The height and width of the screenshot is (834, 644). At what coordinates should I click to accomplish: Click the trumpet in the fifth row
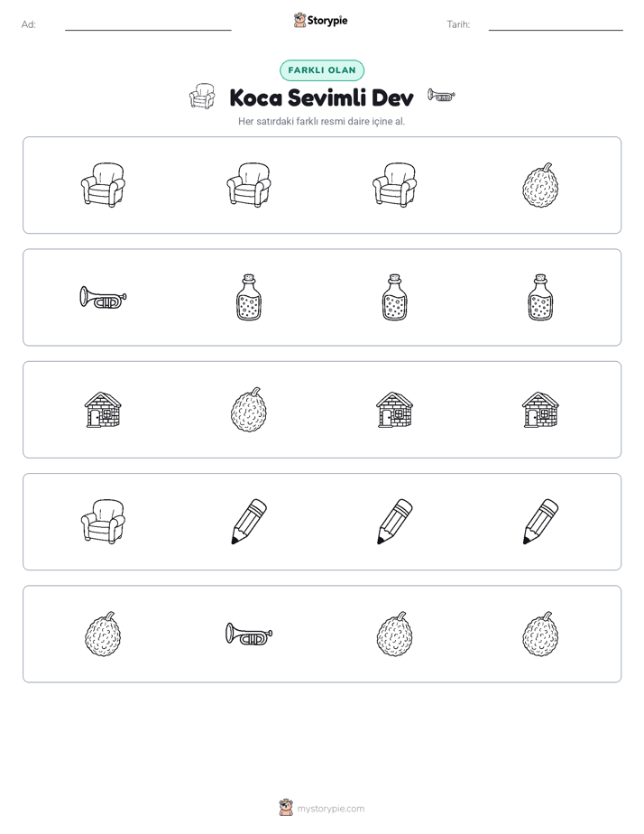tap(249, 634)
